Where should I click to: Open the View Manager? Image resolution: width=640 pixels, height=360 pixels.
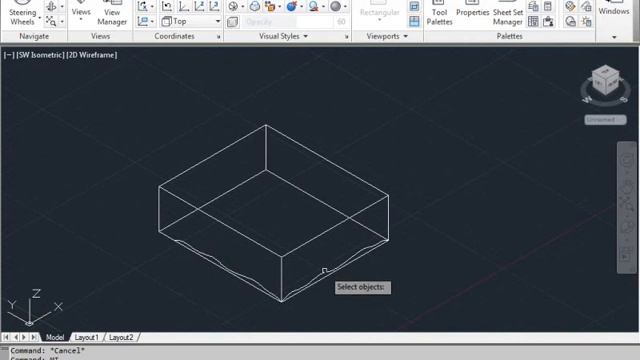point(112,14)
